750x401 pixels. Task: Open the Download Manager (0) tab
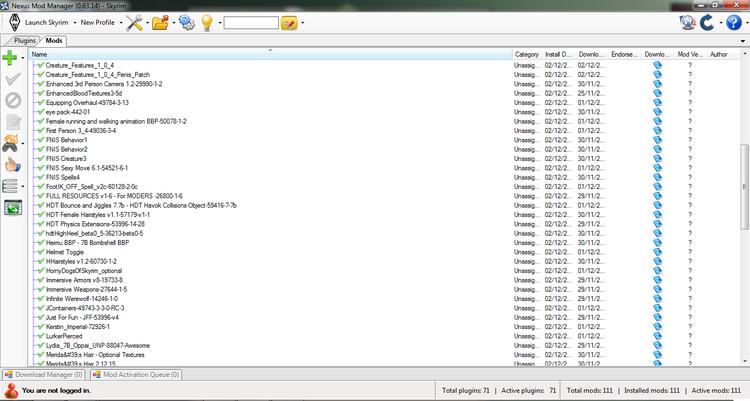pos(44,375)
